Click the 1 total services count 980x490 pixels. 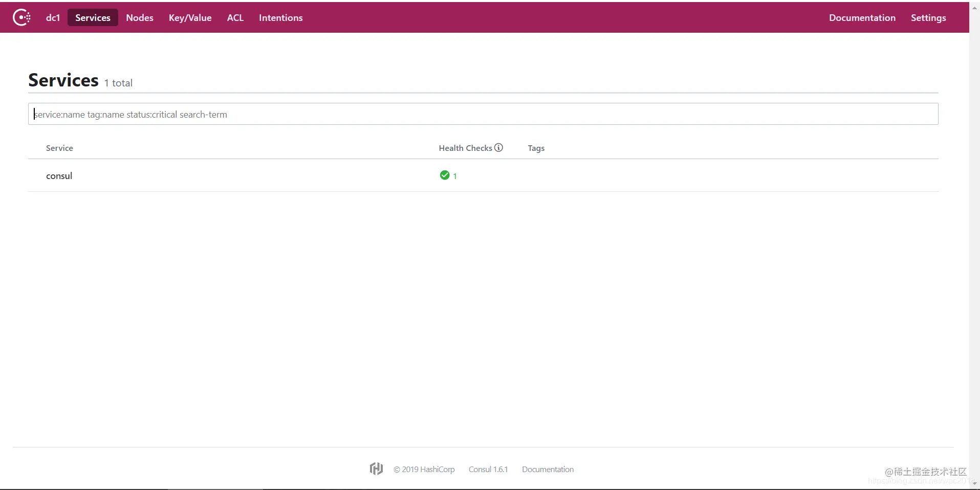[118, 83]
